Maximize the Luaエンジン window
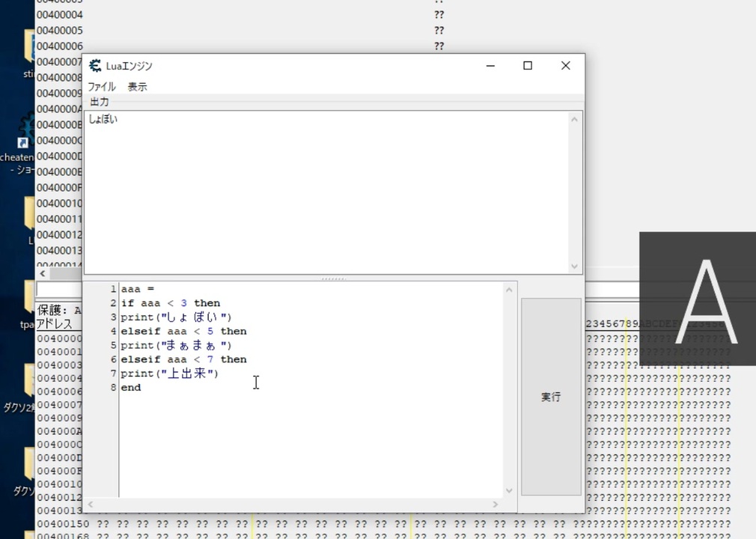756x539 pixels. 528,66
